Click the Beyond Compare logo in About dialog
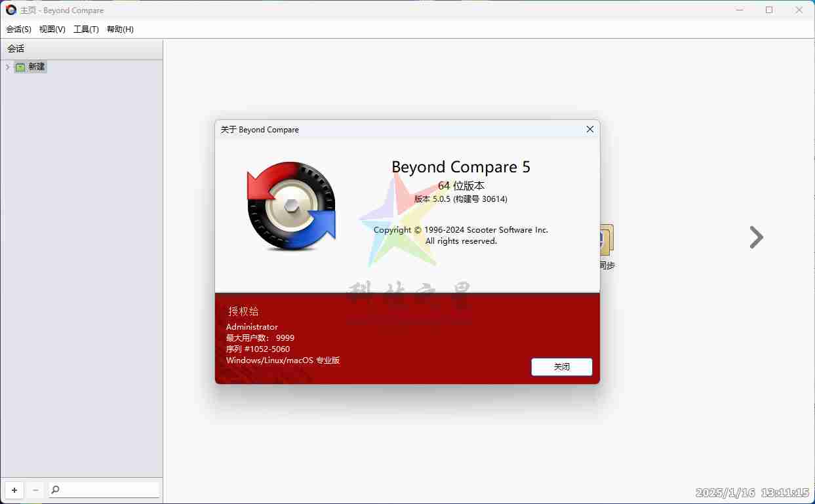This screenshot has height=504, width=815. click(291, 206)
